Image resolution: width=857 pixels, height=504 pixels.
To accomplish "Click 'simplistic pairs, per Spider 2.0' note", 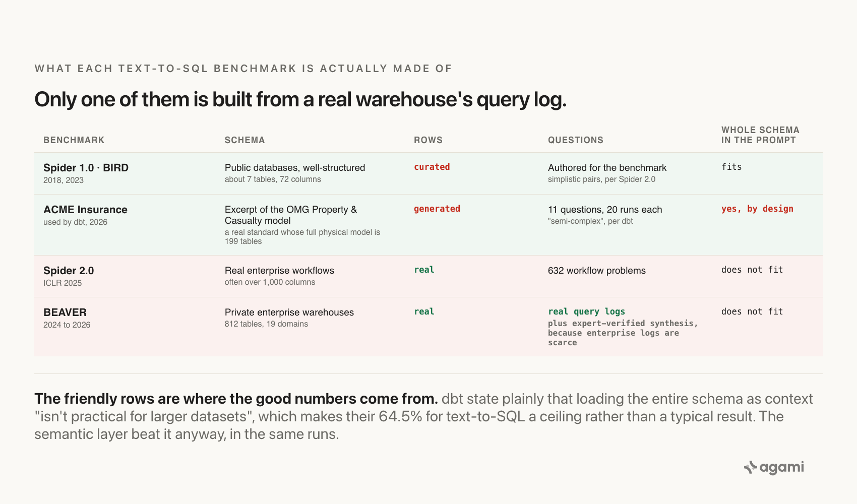I will tap(602, 179).
